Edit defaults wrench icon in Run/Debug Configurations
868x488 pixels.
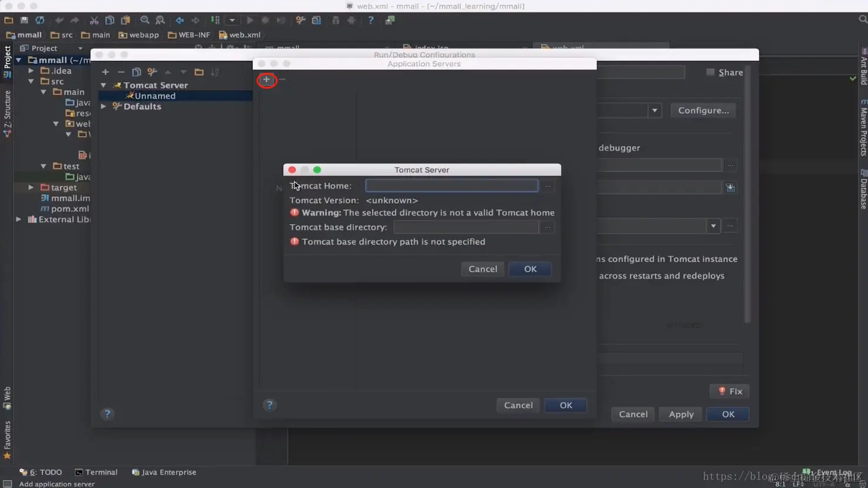[152, 72]
